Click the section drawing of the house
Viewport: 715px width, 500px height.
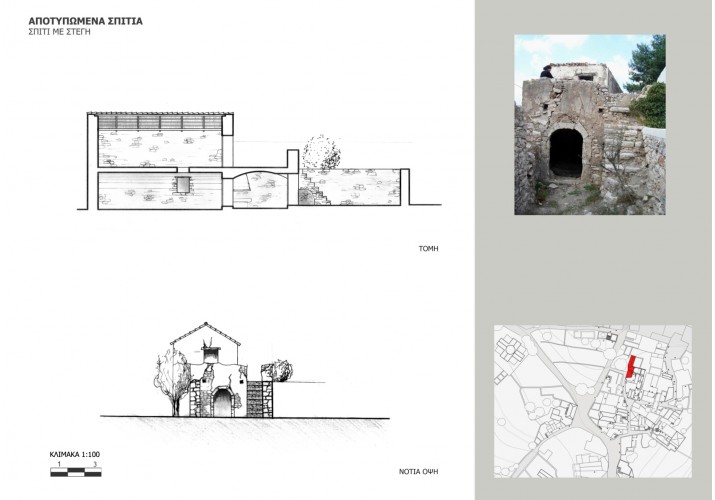coord(259,160)
